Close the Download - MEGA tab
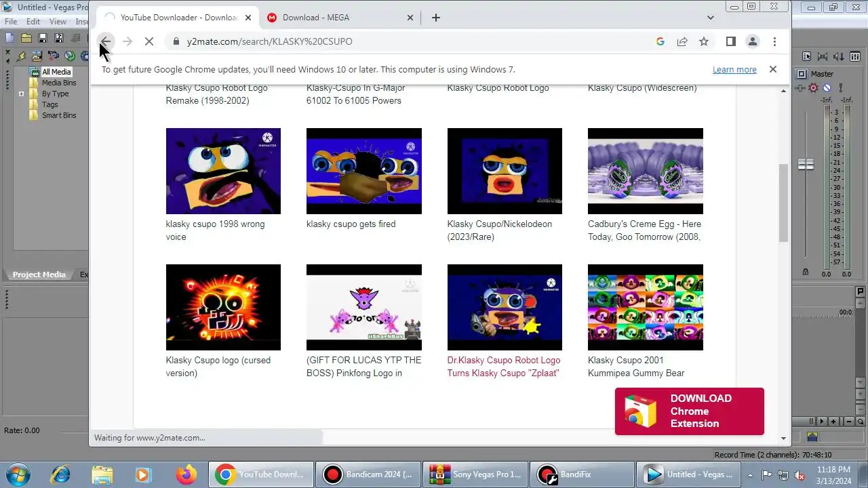 click(x=410, y=18)
